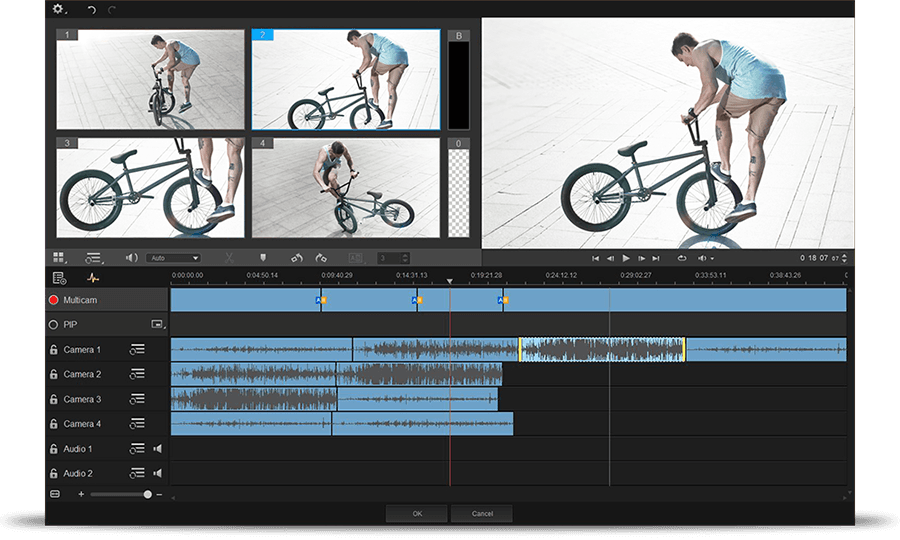Open the settings gear menu

[58, 9]
